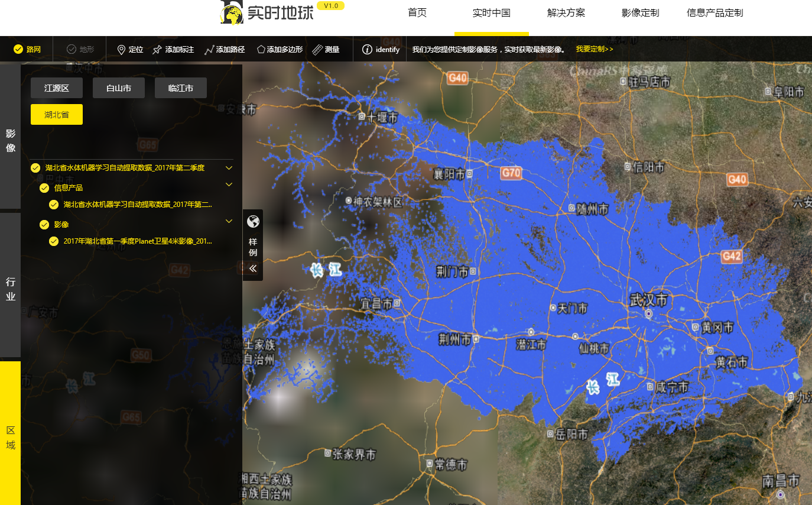Toggle the 地形 terrain layer
The width and height of the screenshot is (812, 505).
pyautogui.click(x=80, y=49)
